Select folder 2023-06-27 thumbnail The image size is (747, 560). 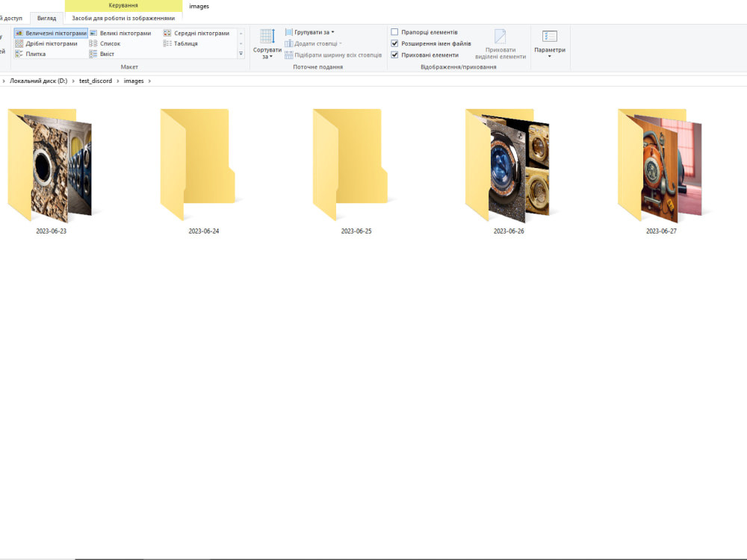(x=660, y=166)
